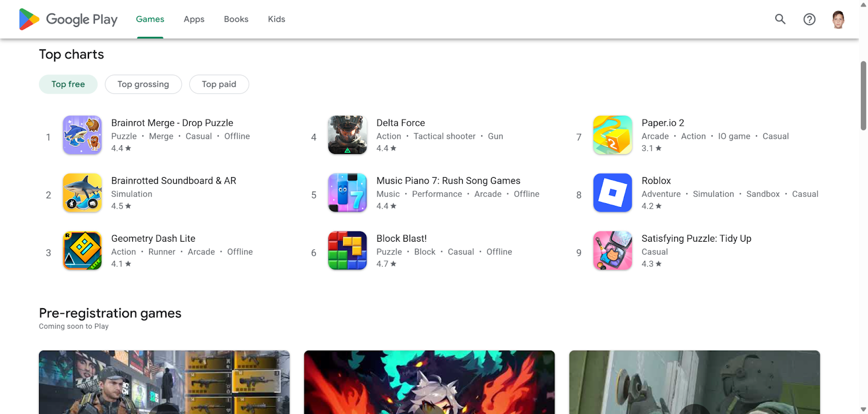The image size is (868, 414).
Task: Open Paper.io 2 title link
Action: point(663,123)
